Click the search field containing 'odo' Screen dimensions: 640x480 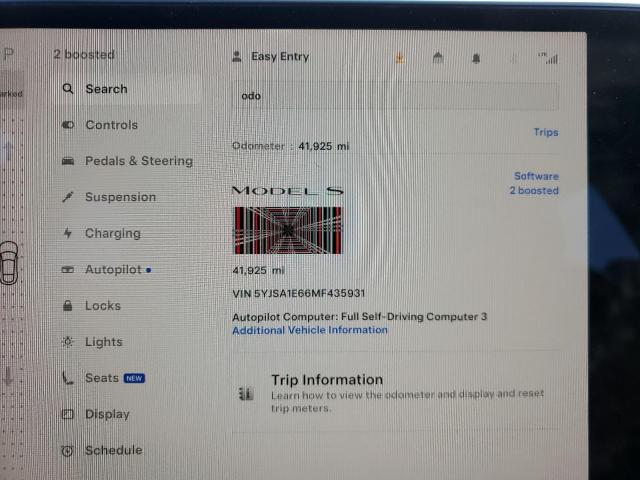pos(395,96)
